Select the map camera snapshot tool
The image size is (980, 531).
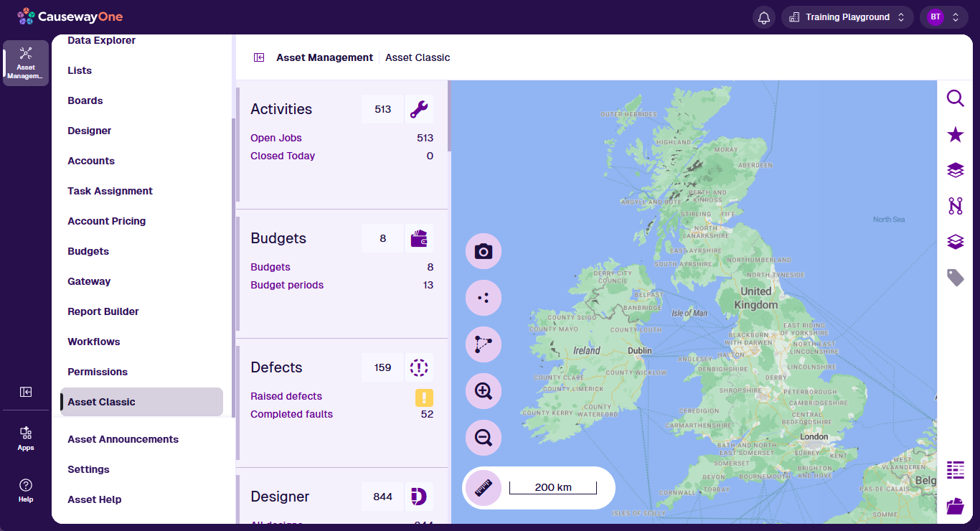click(484, 251)
